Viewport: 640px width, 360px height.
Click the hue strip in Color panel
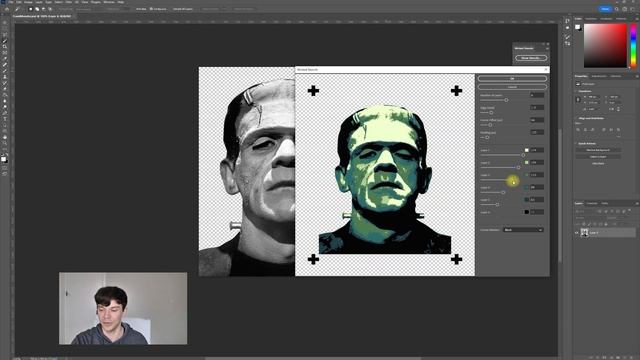click(633, 46)
